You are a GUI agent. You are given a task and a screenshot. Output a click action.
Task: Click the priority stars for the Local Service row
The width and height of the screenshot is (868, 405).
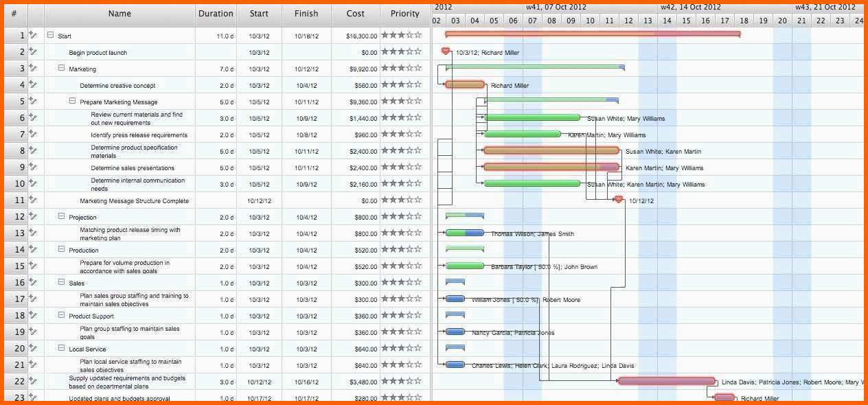click(x=402, y=348)
